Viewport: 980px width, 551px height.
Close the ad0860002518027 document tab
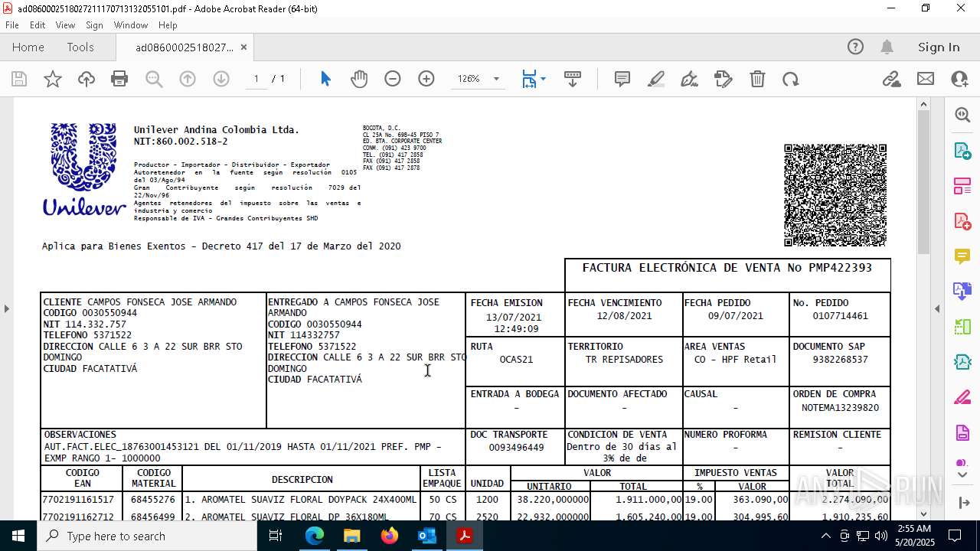[243, 47]
